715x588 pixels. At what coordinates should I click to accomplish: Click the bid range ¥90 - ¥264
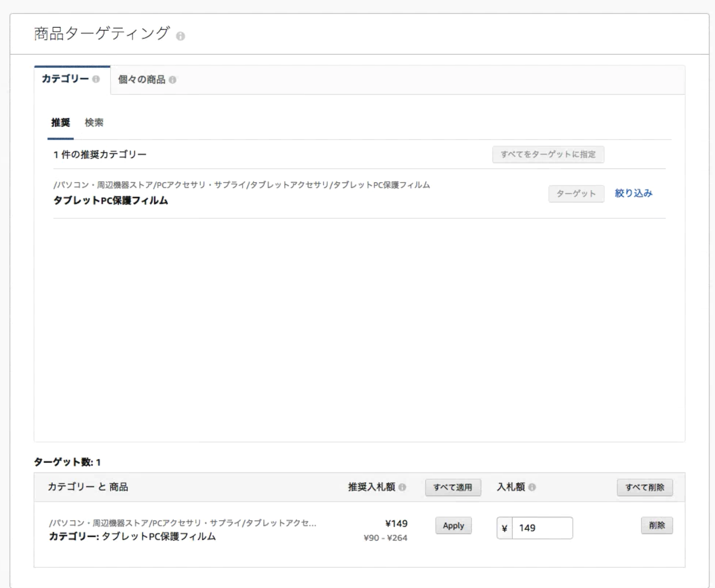click(x=385, y=538)
